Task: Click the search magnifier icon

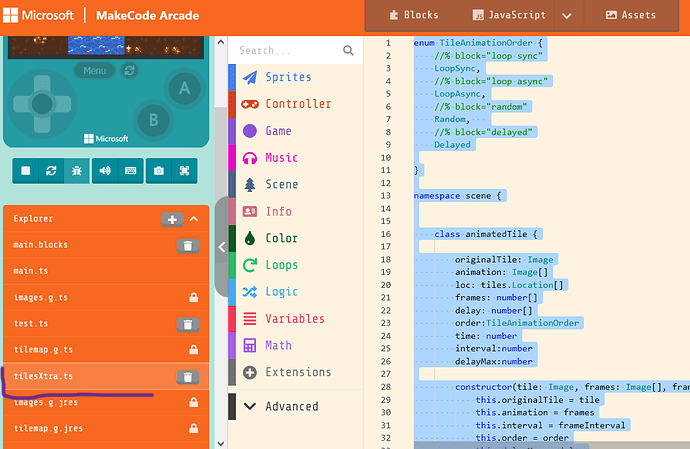Action: click(x=348, y=51)
